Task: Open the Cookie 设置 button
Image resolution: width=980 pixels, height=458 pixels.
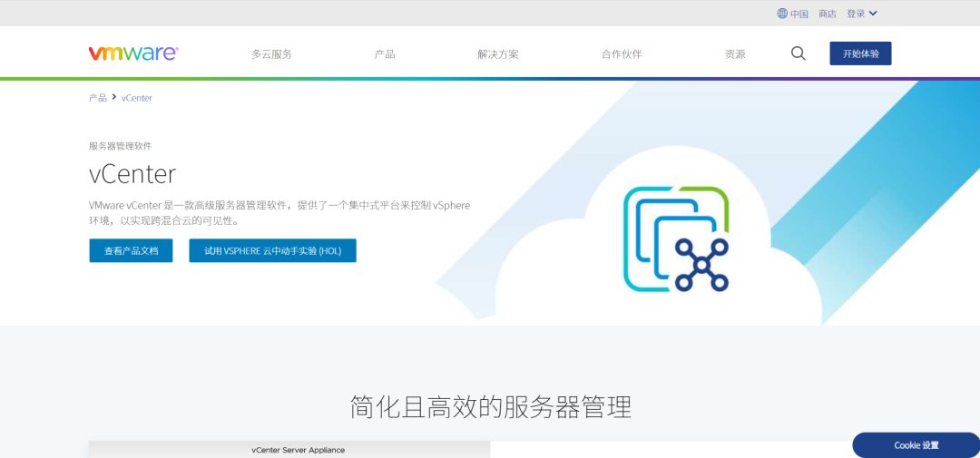Action: tap(916, 445)
